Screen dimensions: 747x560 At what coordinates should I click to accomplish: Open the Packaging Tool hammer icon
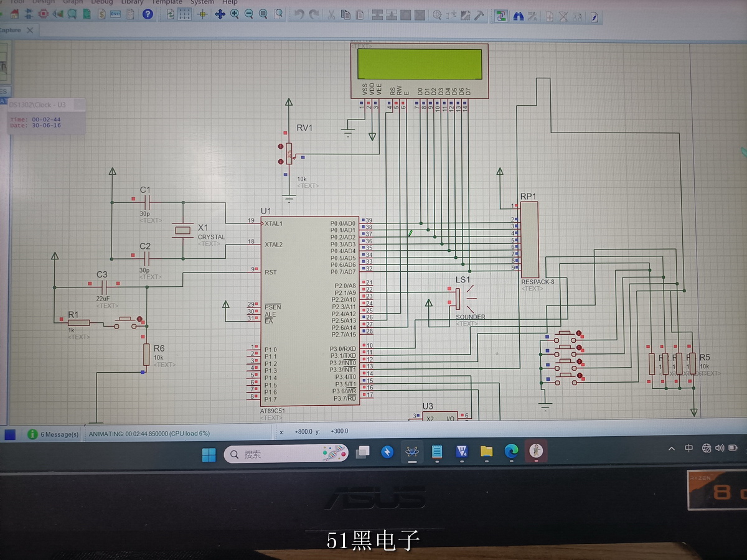click(481, 16)
